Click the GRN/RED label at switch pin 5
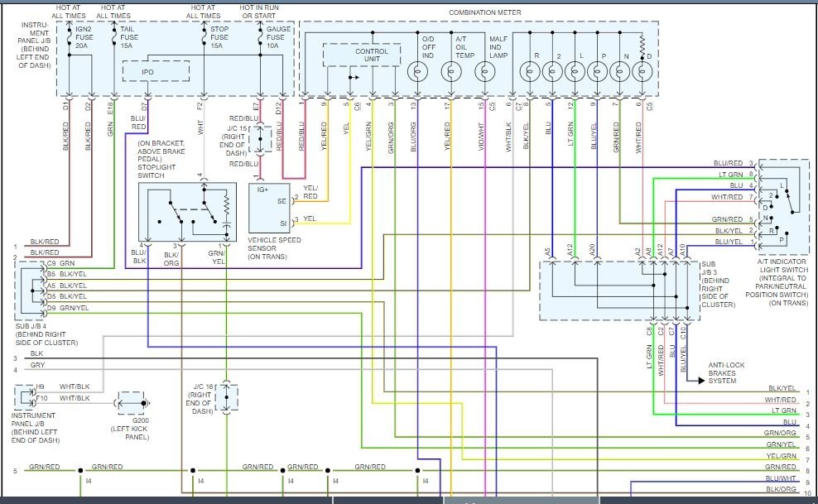 727,219
